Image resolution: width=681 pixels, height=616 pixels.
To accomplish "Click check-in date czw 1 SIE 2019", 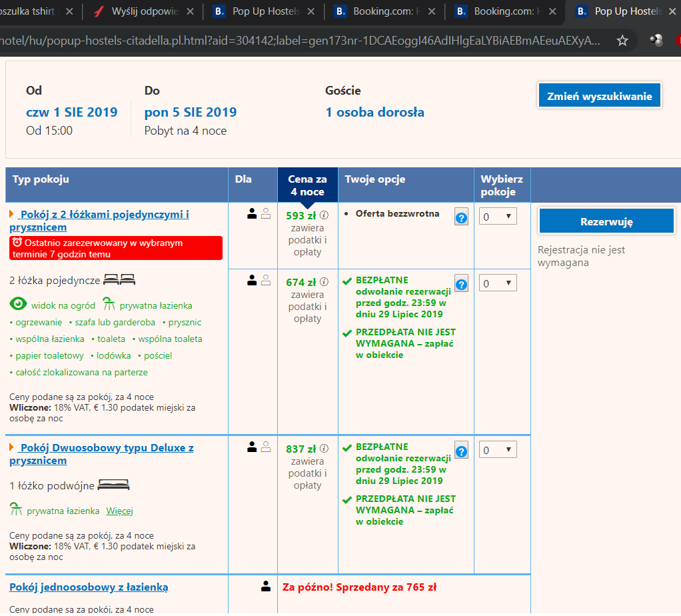I will click(x=72, y=112).
